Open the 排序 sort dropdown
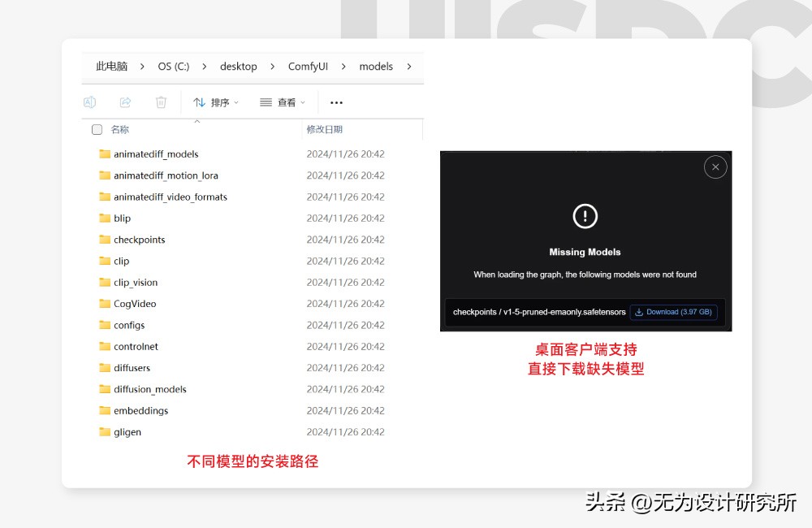 click(x=216, y=102)
